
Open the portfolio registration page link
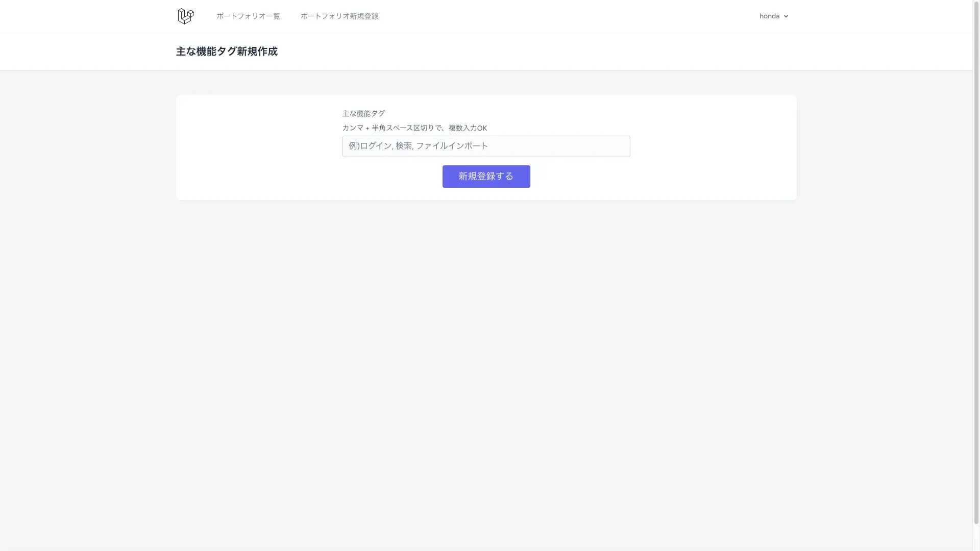pos(339,16)
